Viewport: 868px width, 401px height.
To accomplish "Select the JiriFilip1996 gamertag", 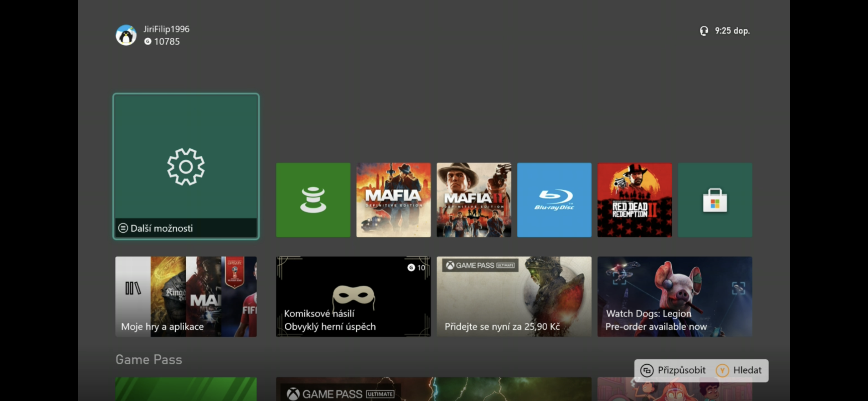I will 166,29.
